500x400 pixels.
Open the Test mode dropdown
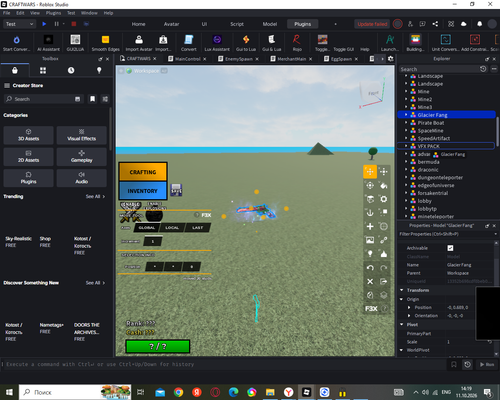point(19,24)
